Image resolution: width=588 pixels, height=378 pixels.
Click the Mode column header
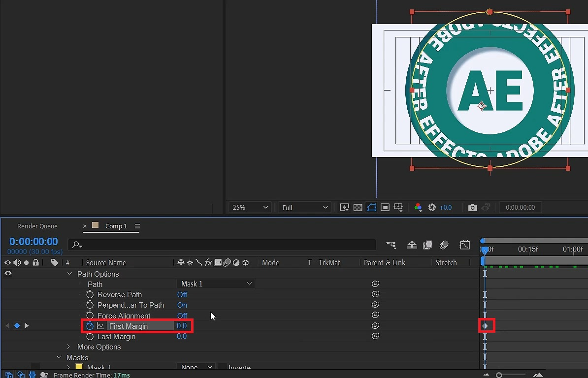(x=271, y=263)
